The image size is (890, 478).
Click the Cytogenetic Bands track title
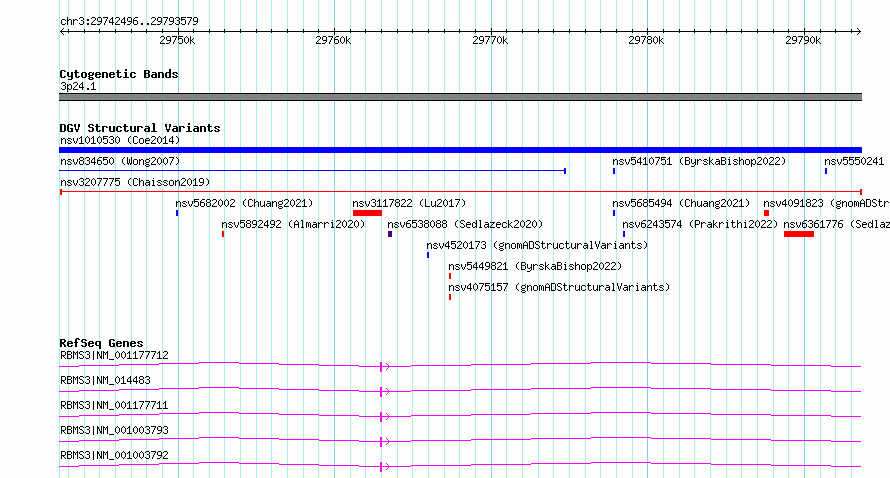[119, 74]
